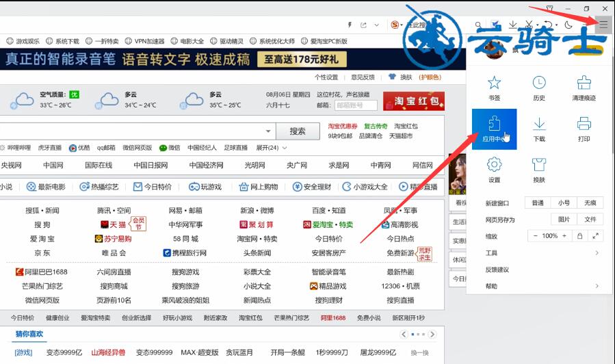Select 反馈建议 menu entry
This screenshot has width=615, height=364.
coord(497,270)
